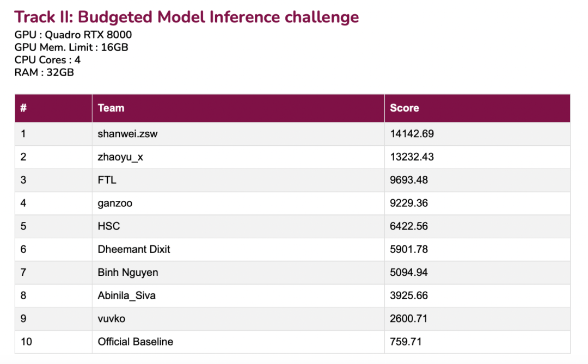This screenshot has width=588, height=364.
Task: Click the 'Score' column header
Action: pos(405,108)
